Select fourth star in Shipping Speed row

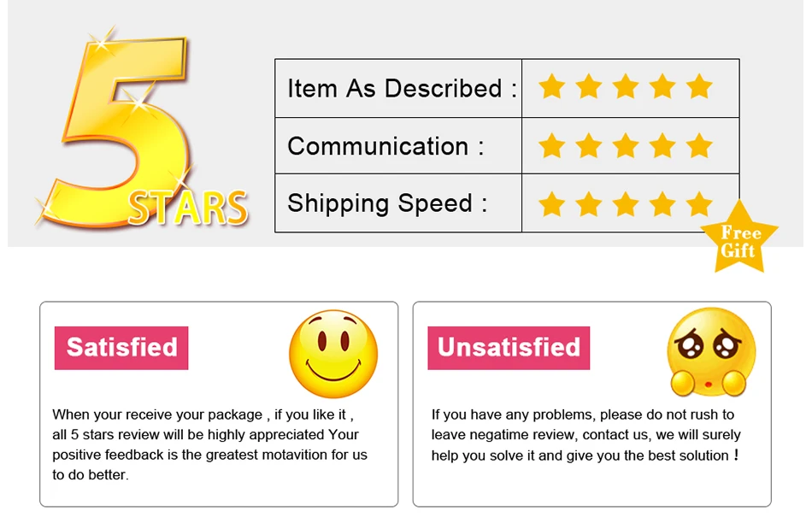(x=662, y=204)
